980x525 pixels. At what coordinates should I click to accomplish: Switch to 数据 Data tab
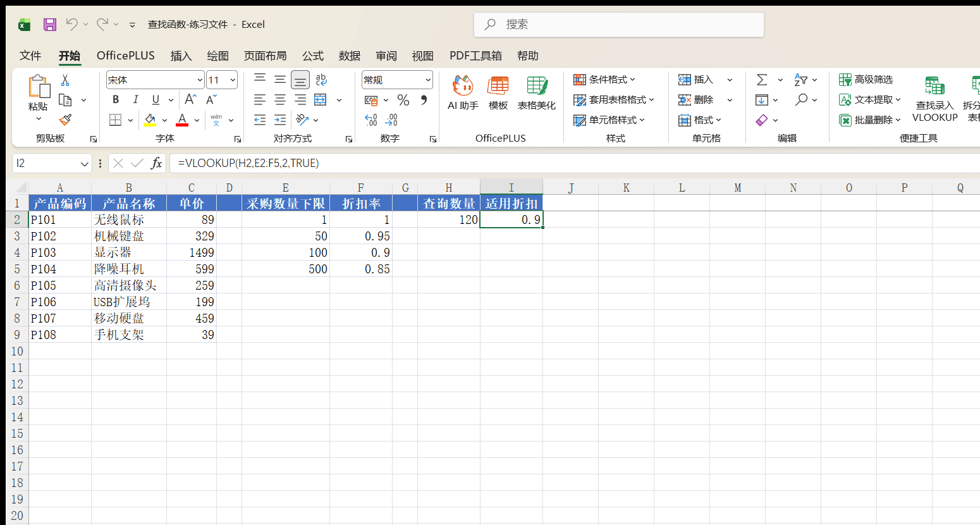pyautogui.click(x=350, y=56)
